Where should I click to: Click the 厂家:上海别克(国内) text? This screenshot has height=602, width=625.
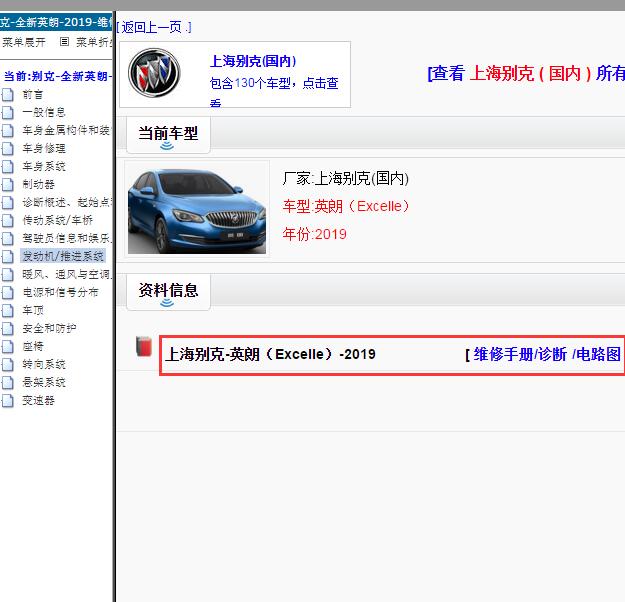tap(346, 178)
